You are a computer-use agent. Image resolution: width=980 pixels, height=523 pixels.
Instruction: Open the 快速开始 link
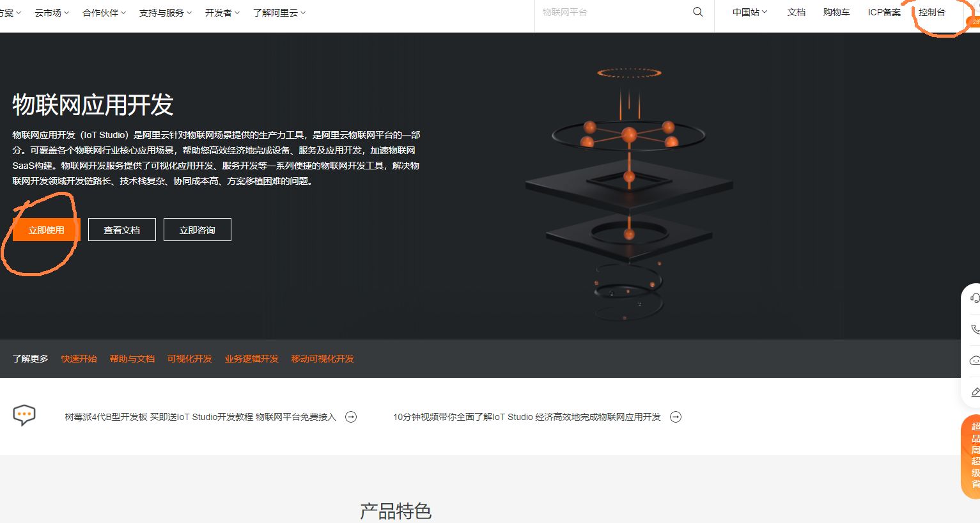(79, 359)
